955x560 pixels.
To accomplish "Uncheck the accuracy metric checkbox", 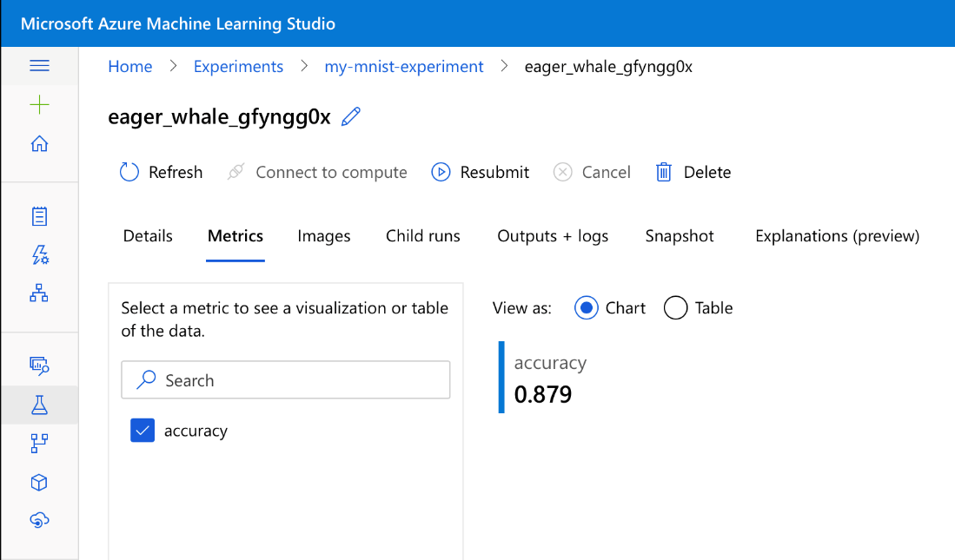I will pyautogui.click(x=143, y=431).
